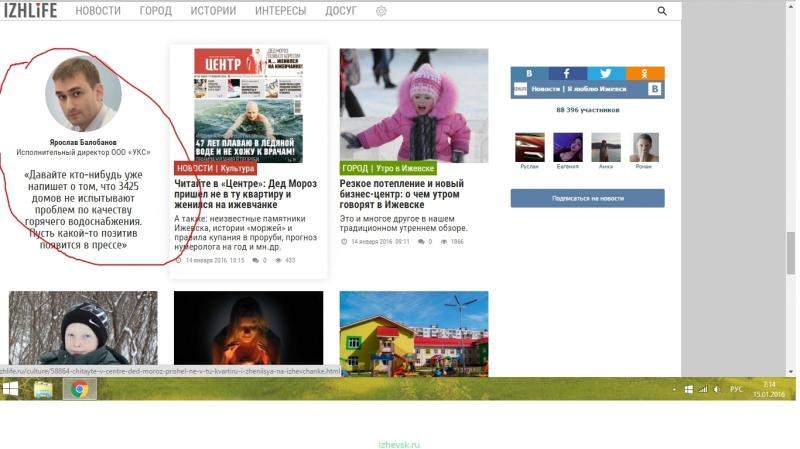Click the VK (В) social tab icon
Image resolution: width=800 pixels, height=449 pixels.
coord(529,74)
